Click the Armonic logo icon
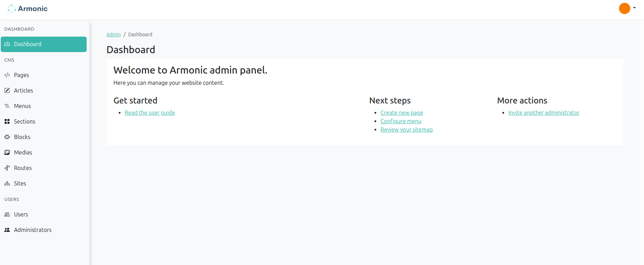Image resolution: width=644 pixels, height=265 pixels. 12,8
